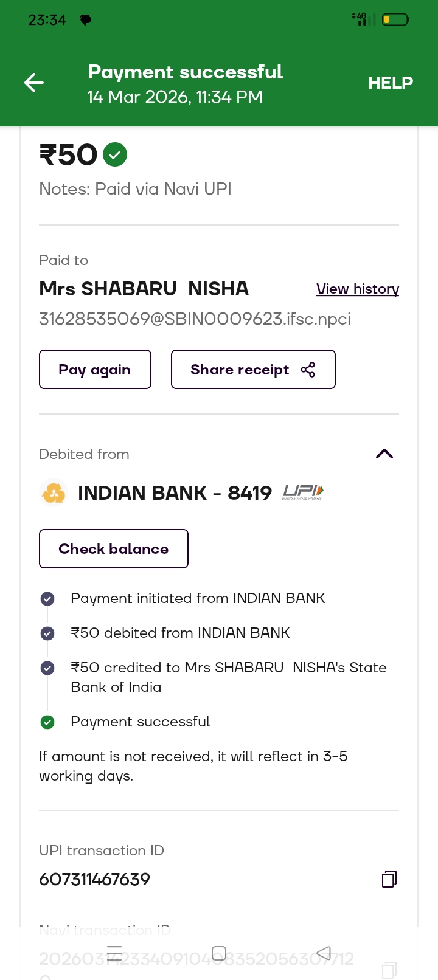Tap Payment initiated step checkmark

click(x=47, y=599)
